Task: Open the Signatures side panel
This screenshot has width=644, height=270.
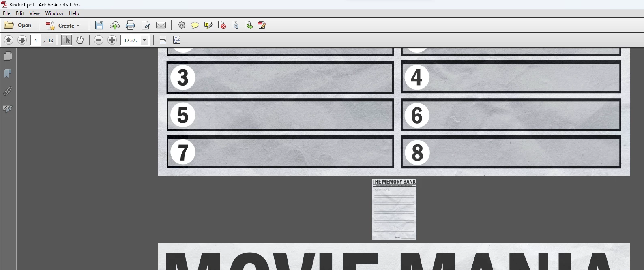Action: pyautogui.click(x=8, y=109)
